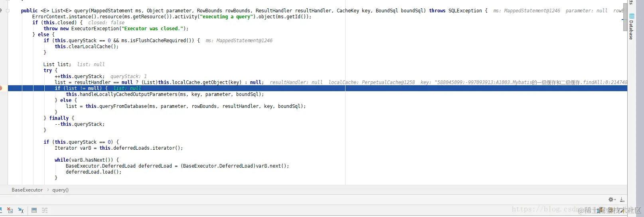Click the Database cylinder icon on sidebar
The image size is (644, 217).
click(632, 16)
